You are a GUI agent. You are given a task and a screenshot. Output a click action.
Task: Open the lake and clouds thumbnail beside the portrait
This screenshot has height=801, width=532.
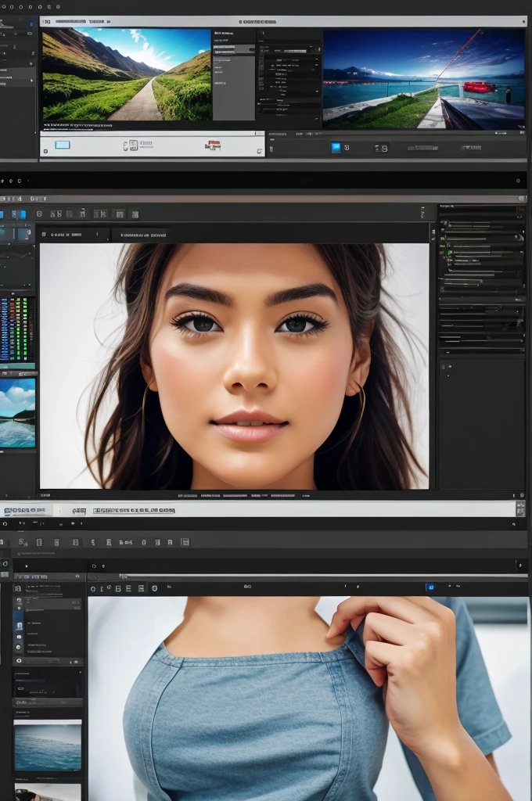[17, 413]
